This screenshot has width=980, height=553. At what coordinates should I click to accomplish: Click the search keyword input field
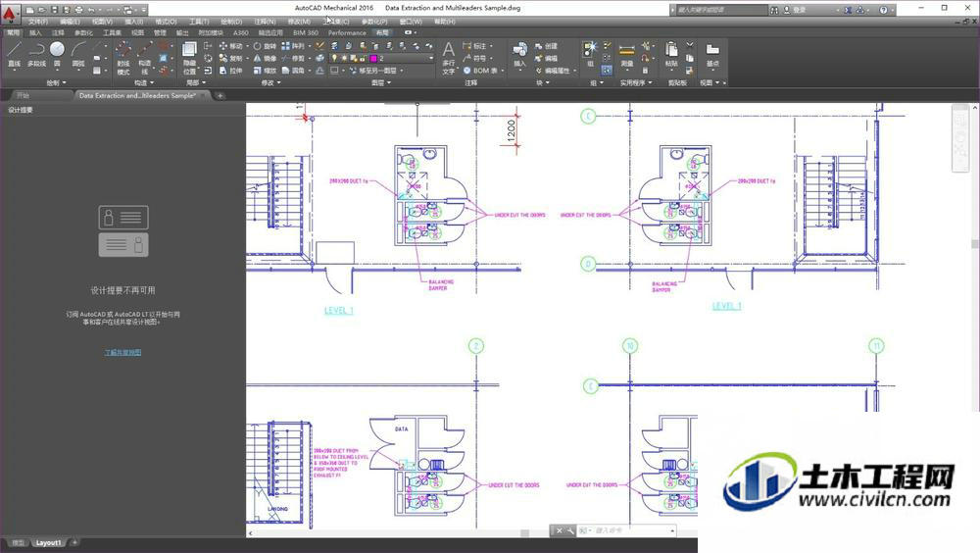click(x=722, y=10)
